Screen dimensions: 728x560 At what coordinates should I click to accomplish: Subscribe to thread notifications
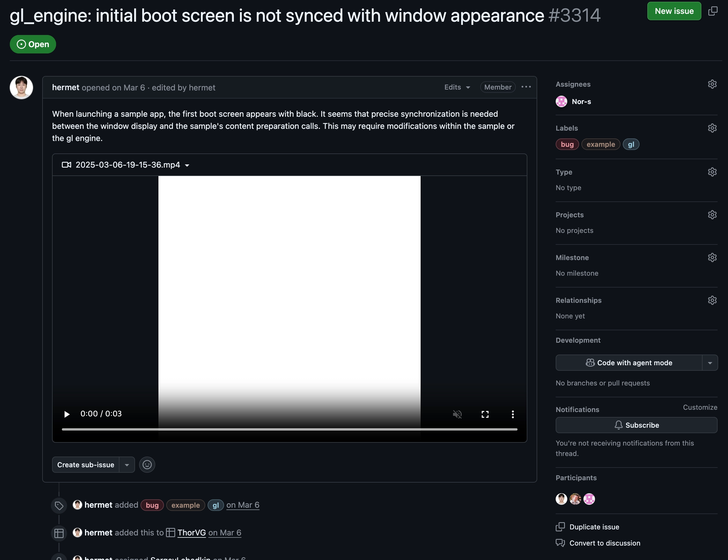(x=636, y=425)
